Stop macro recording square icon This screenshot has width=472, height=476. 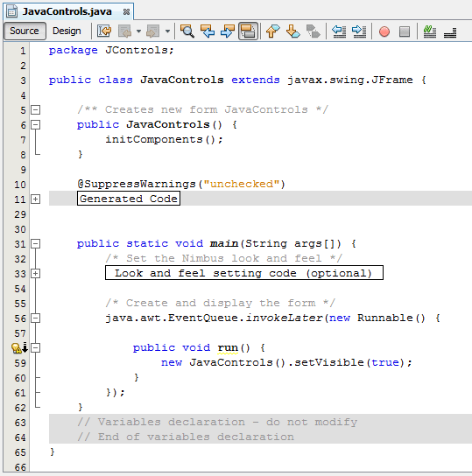[405, 31]
